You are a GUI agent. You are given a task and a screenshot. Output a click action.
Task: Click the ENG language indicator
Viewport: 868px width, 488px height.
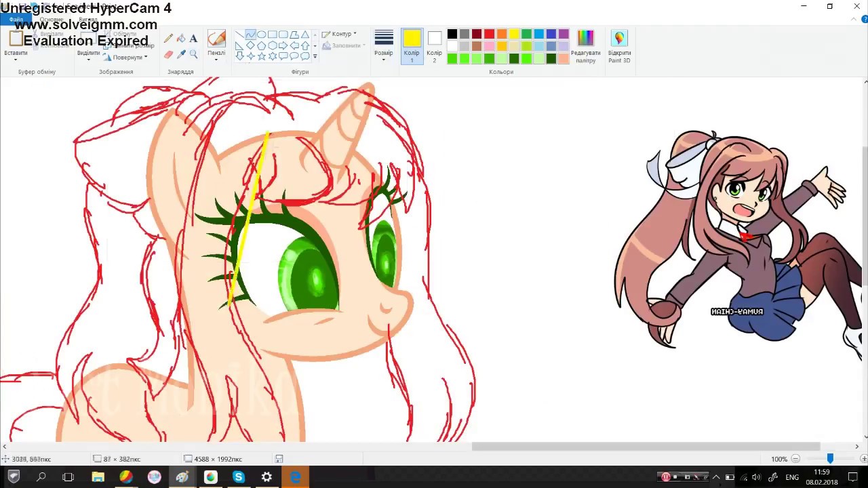pyautogui.click(x=791, y=477)
